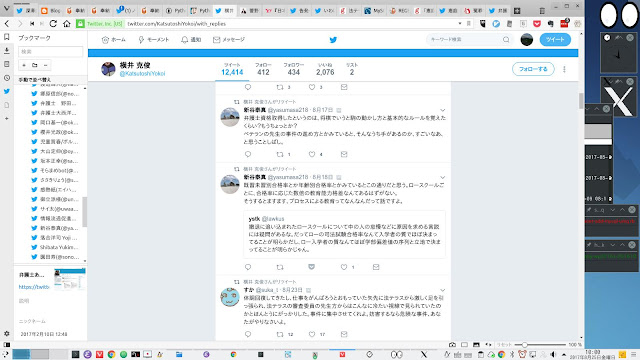Go back with the browser back arrow
Image resolution: width=640 pixels, height=360 pixels.
7,24
